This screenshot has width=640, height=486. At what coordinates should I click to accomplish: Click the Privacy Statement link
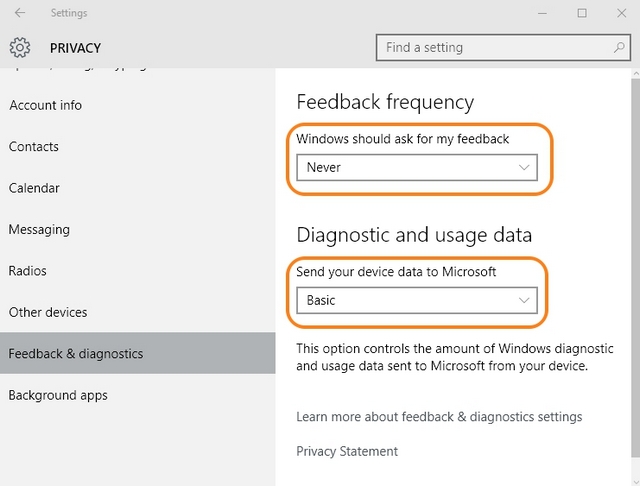[x=347, y=451]
